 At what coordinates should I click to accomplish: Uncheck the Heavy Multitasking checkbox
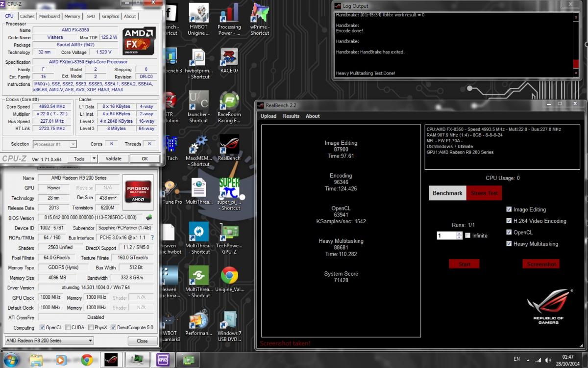(x=509, y=243)
